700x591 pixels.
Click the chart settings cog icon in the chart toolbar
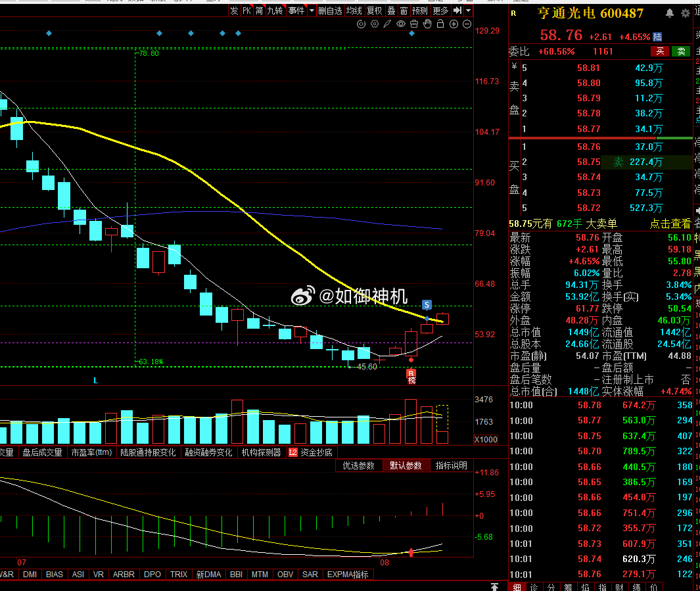(x=375, y=24)
